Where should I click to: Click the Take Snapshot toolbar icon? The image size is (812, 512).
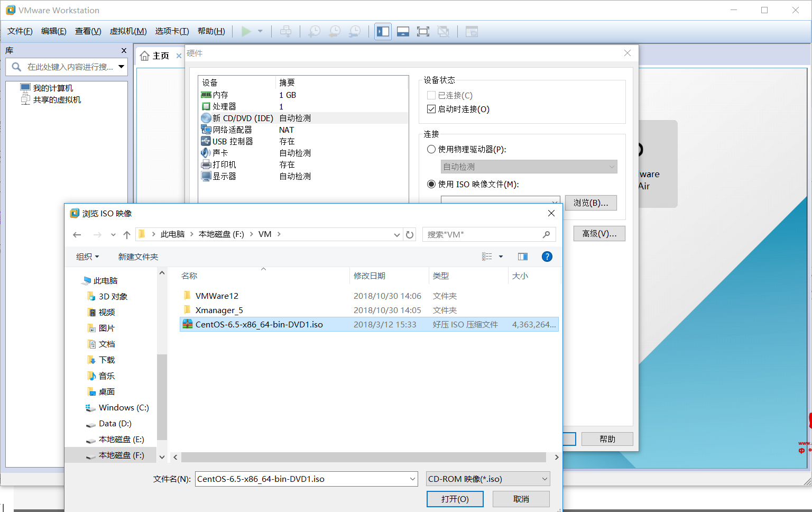(314, 31)
